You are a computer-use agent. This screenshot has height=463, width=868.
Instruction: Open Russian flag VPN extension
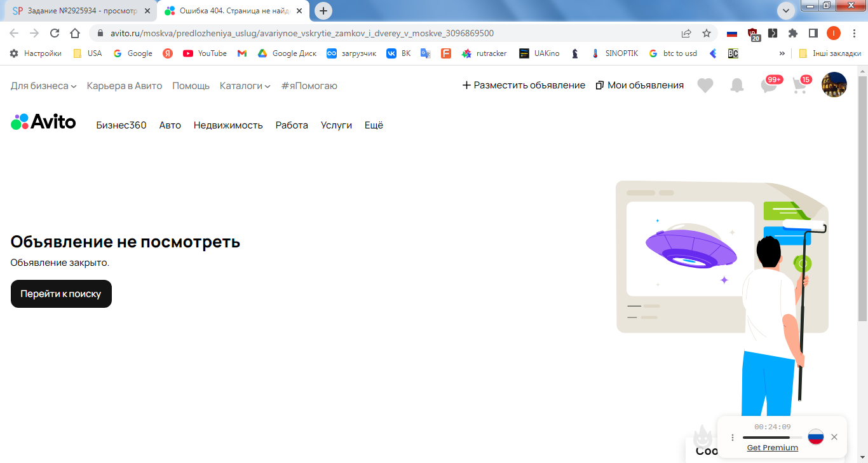[x=732, y=33]
